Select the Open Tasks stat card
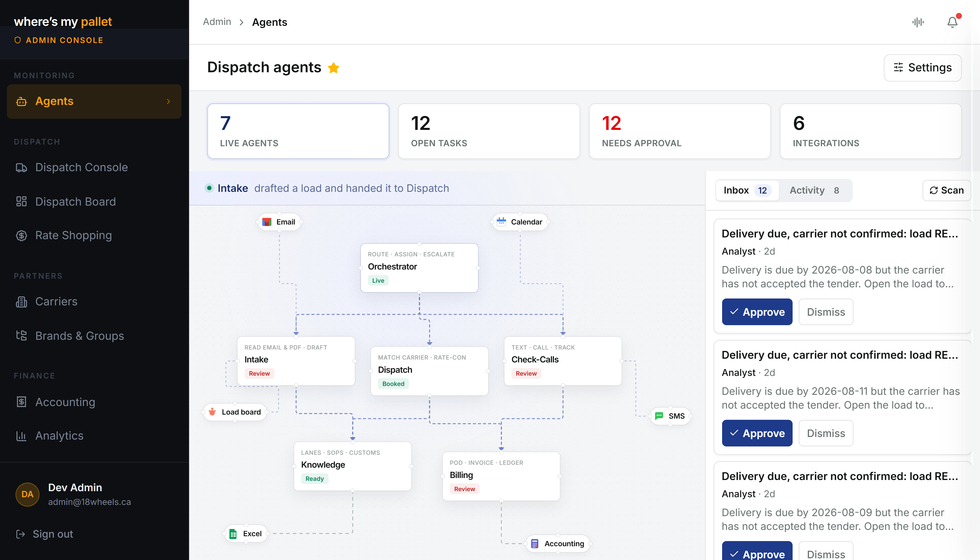 pyautogui.click(x=489, y=131)
